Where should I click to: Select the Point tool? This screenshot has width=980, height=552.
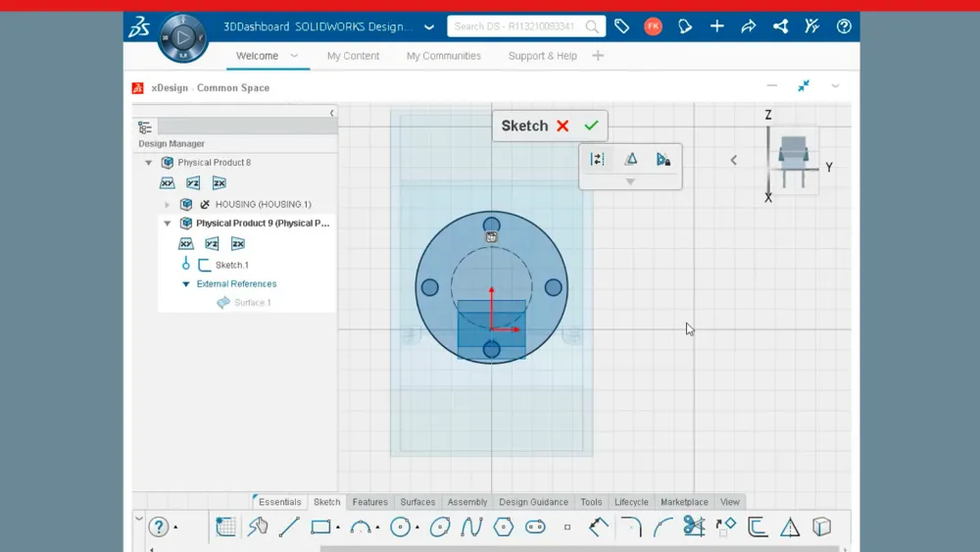point(567,527)
